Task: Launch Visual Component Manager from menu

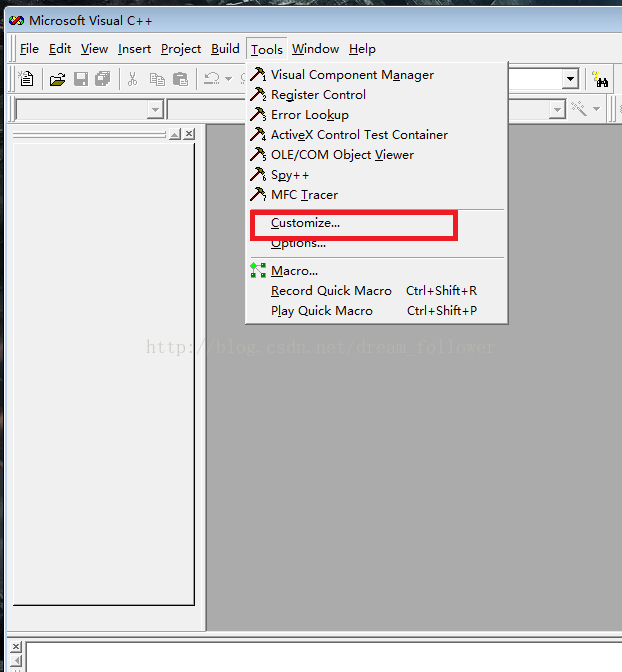Action: pyautogui.click(x=376, y=75)
